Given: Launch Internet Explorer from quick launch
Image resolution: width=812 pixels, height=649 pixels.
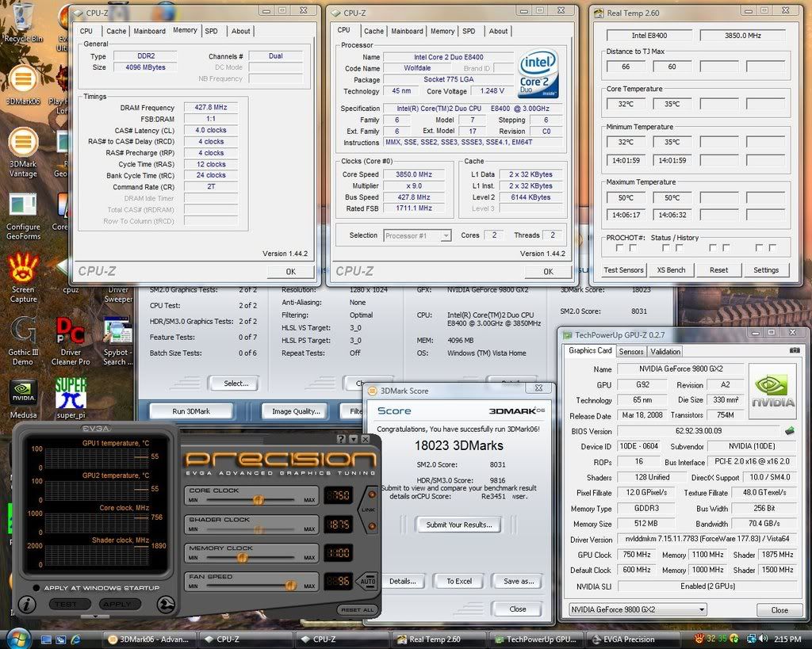Looking at the screenshot, I should [75, 639].
